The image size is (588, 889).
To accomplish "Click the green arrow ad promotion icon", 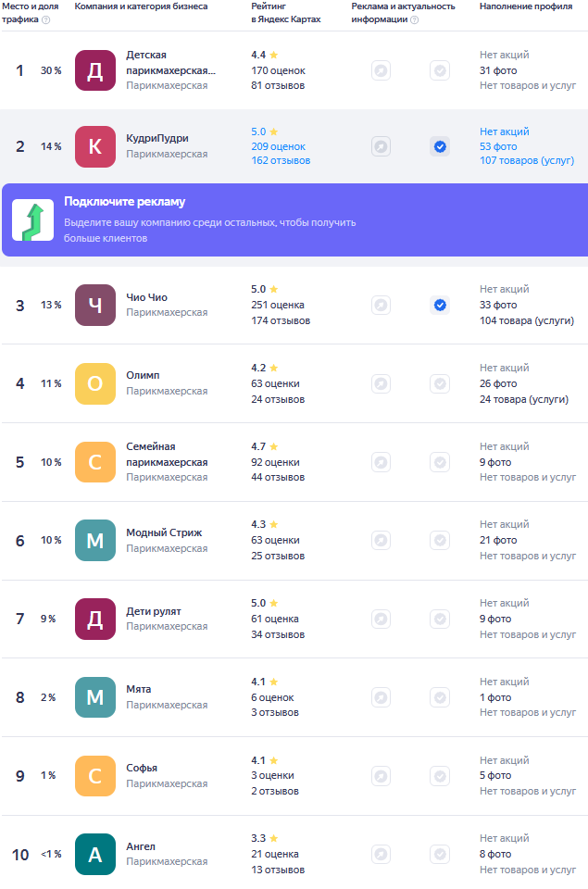I will pos(33,220).
